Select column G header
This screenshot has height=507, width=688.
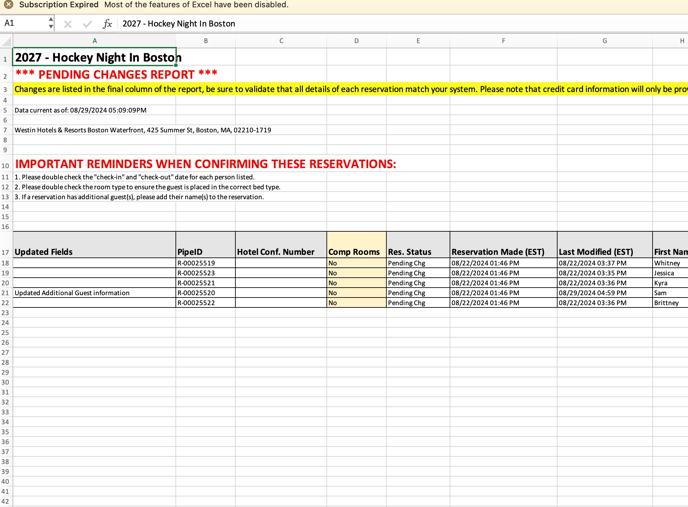click(x=605, y=41)
